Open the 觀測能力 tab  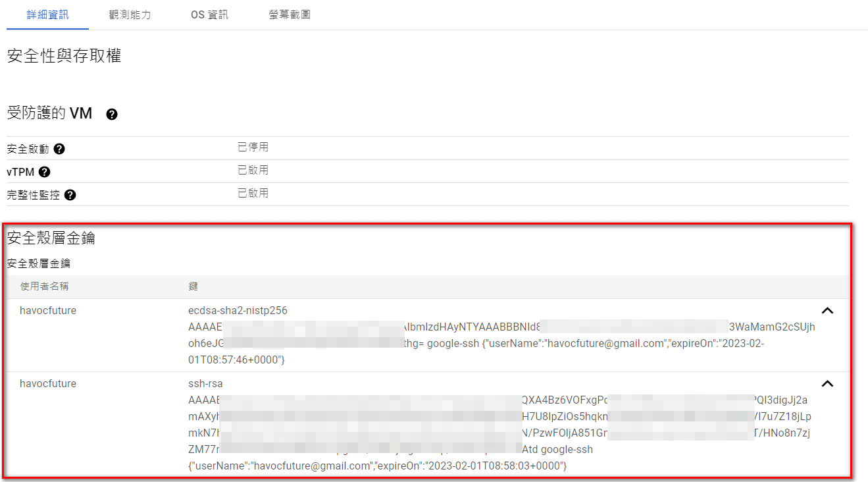click(130, 14)
